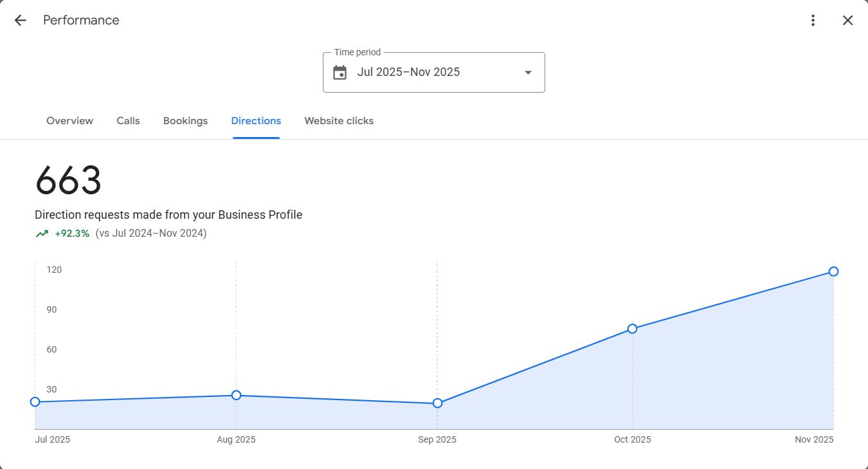868x469 pixels.
Task: Click the Jul 2025 data point marker
Action: (x=35, y=401)
